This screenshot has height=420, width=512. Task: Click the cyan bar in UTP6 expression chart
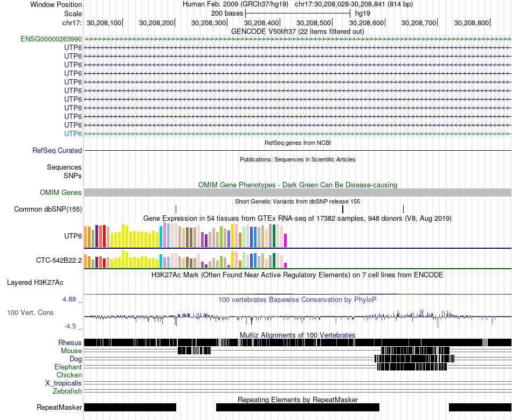pos(161,236)
